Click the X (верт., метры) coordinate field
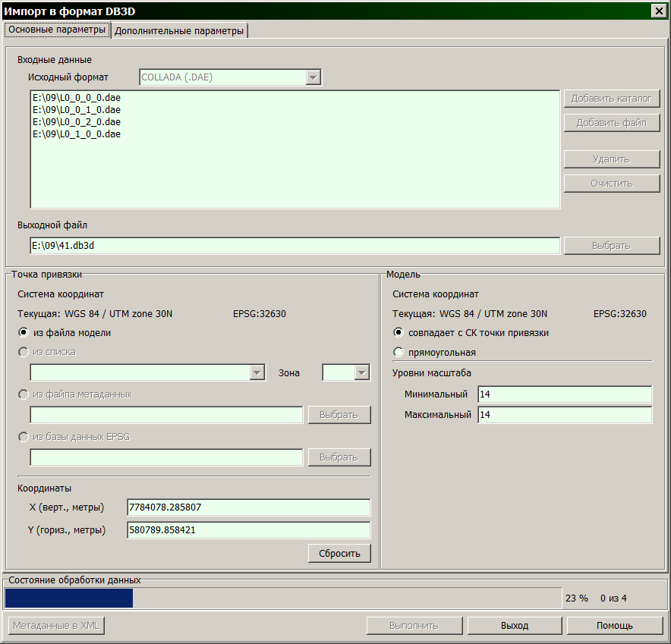The height and width of the screenshot is (644, 671). (x=248, y=507)
